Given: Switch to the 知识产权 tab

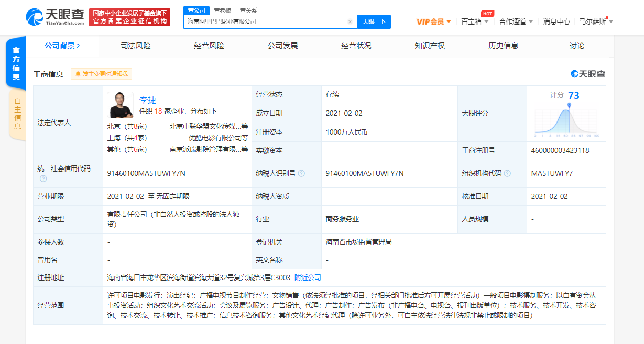Looking at the screenshot, I should pyautogui.click(x=429, y=46).
